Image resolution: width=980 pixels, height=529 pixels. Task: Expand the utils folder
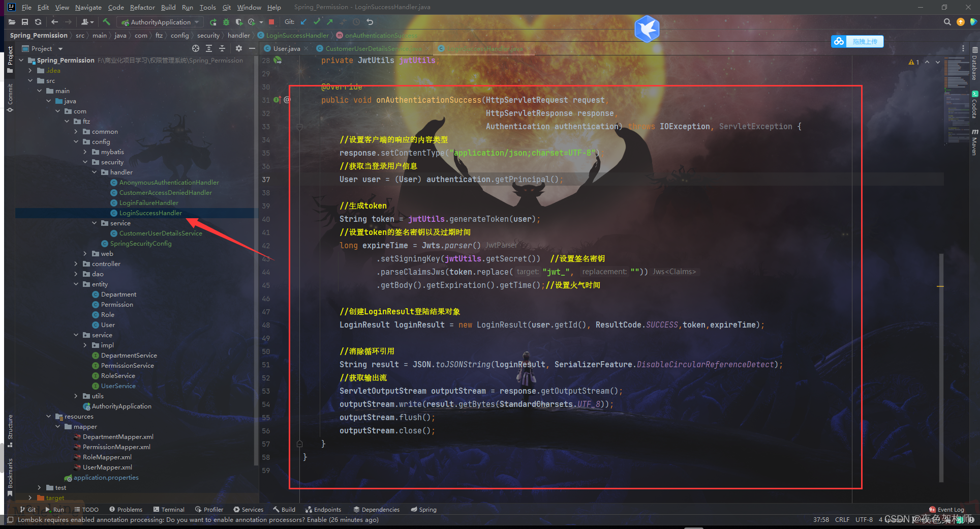click(76, 396)
